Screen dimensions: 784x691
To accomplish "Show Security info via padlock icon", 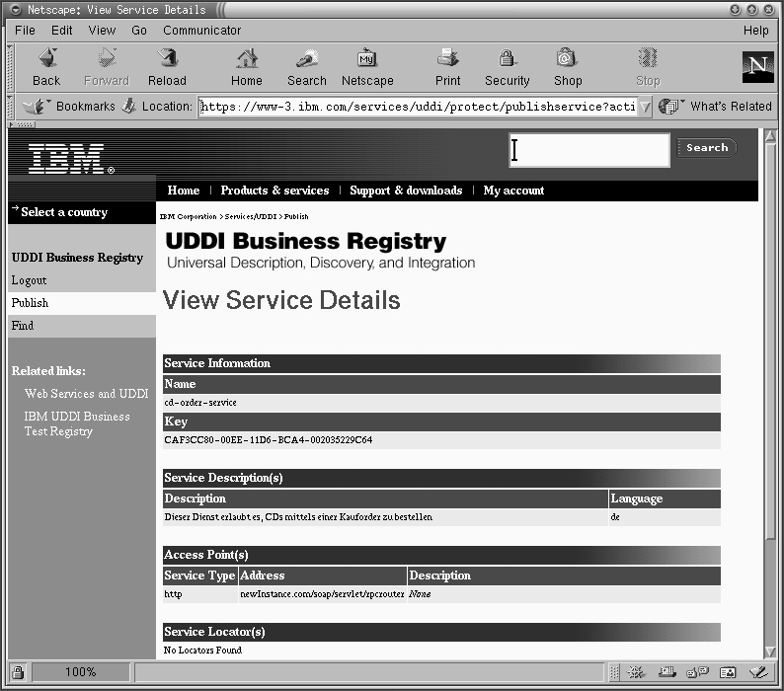I will [x=507, y=58].
